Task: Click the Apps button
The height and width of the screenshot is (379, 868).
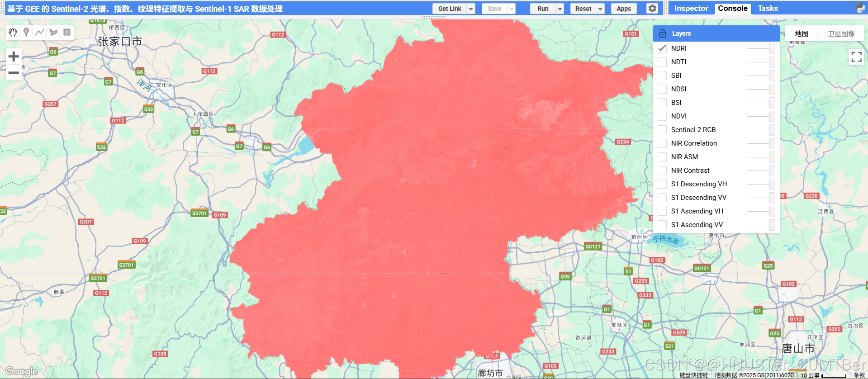Action: (624, 9)
